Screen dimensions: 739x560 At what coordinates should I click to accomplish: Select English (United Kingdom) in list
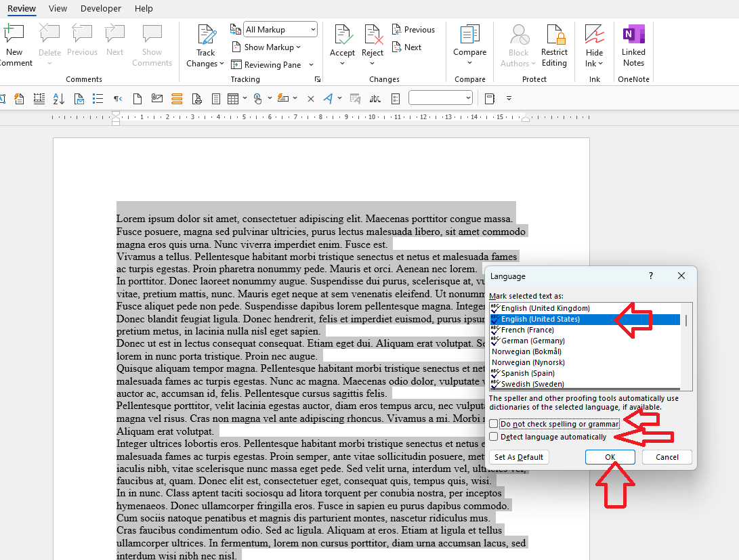point(585,308)
